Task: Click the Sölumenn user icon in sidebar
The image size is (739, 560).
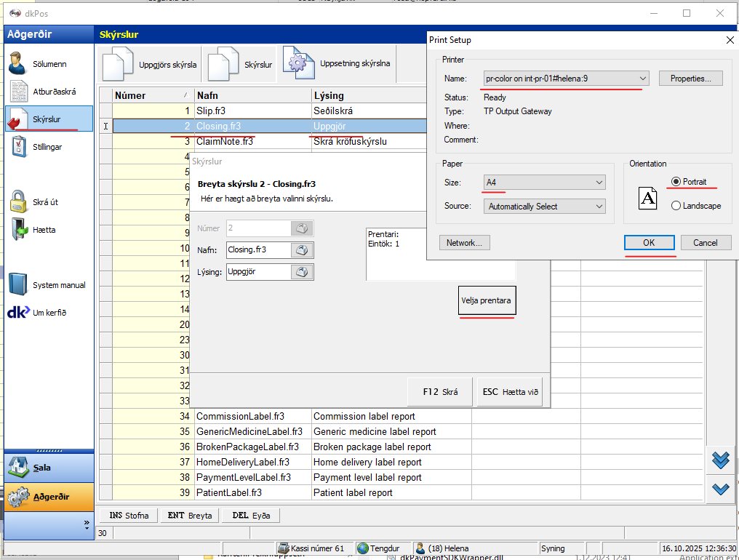Action: [x=18, y=64]
